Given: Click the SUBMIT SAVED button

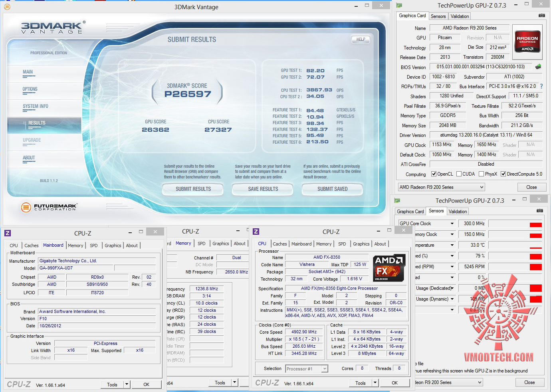Looking at the screenshot, I should 332,189.
